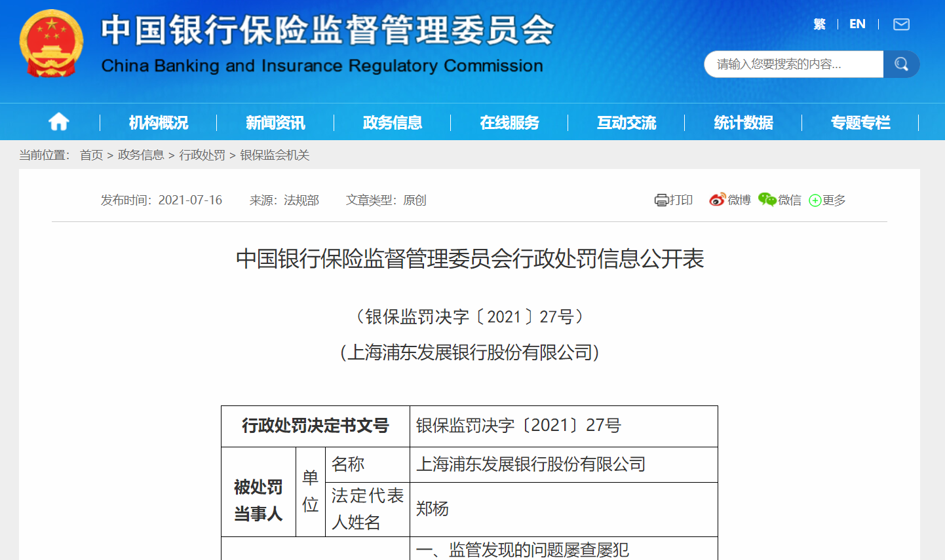945x560 pixels.
Task: Click the article title 行政处罚信息公开表
Action: [470, 259]
